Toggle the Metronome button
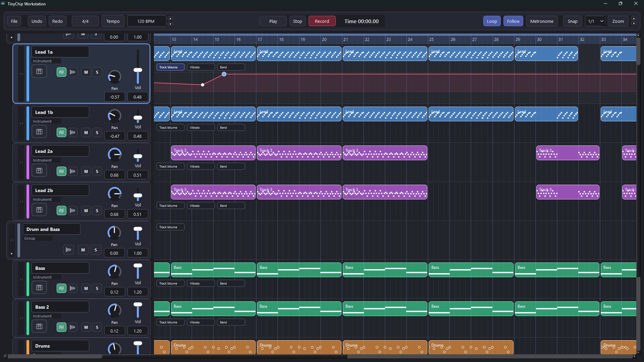644x362 pixels. pyautogui.click(x=542, y=21)
